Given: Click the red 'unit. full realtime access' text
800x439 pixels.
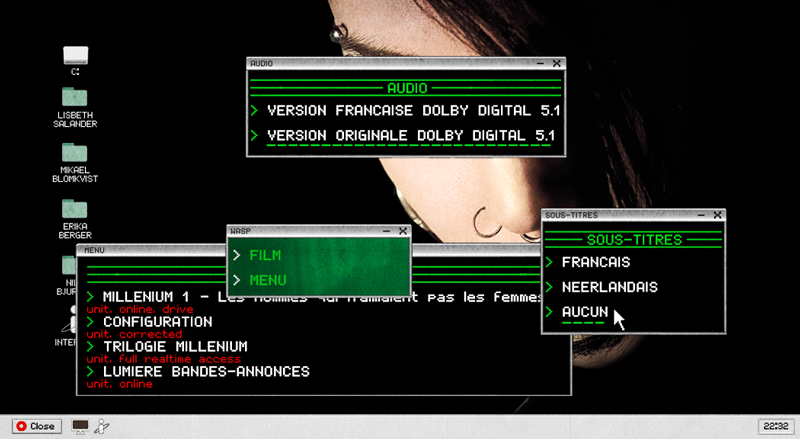Looking at the screenshot, I should tap(163, 359).
